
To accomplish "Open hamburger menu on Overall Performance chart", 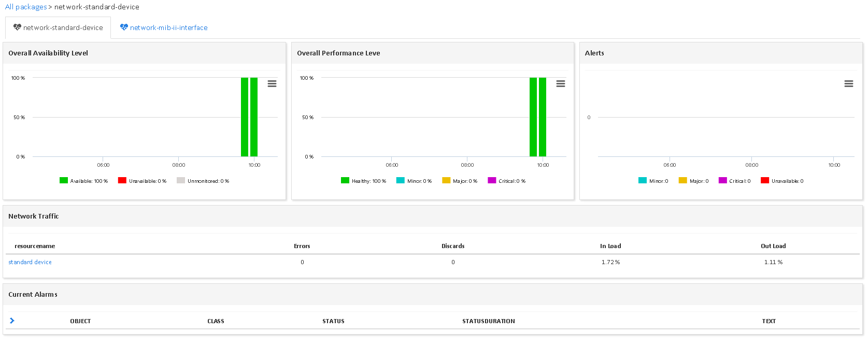I will (560, 84).
